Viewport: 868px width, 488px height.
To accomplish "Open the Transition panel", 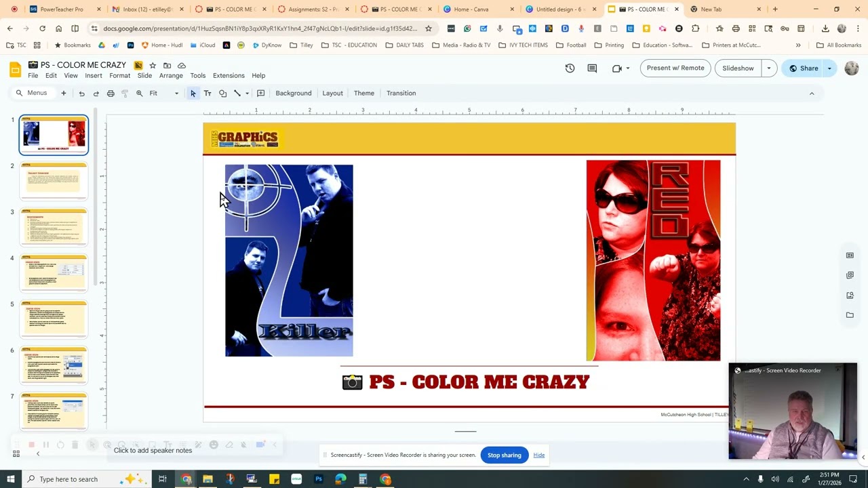I will coord(401,94).
